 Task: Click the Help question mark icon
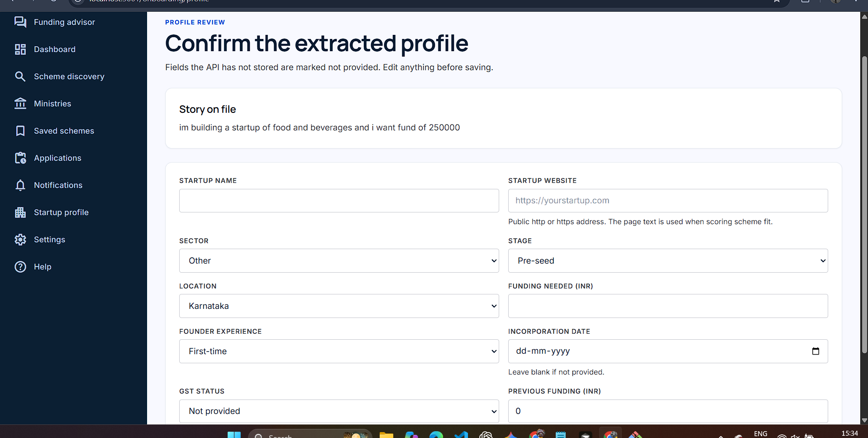(x=20, y=267)
